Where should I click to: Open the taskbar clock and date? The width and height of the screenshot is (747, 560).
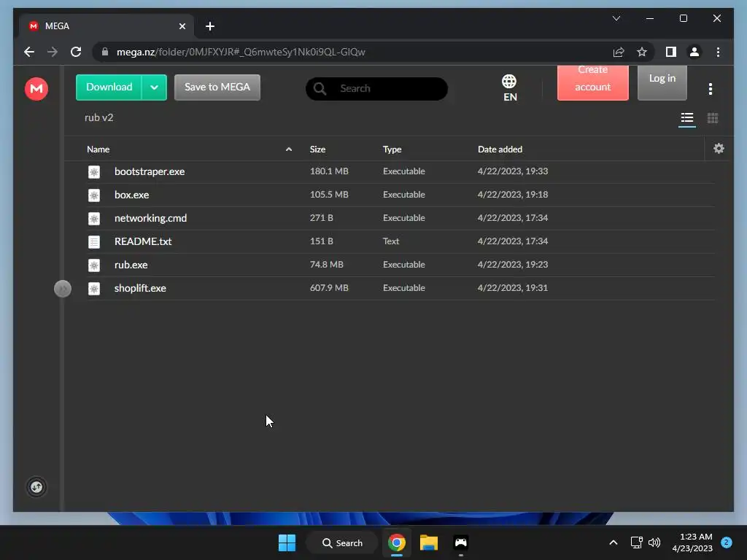click(x=692, y=542)
